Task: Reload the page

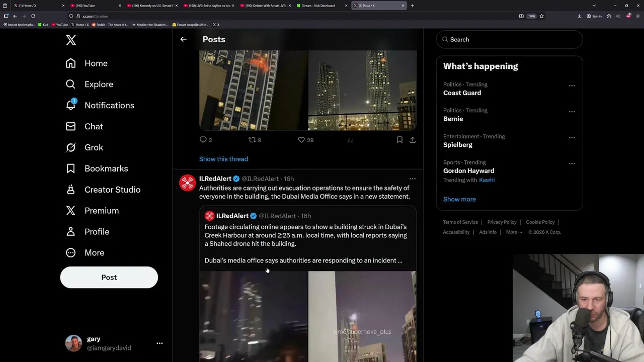Action: [x=33, y=16]
